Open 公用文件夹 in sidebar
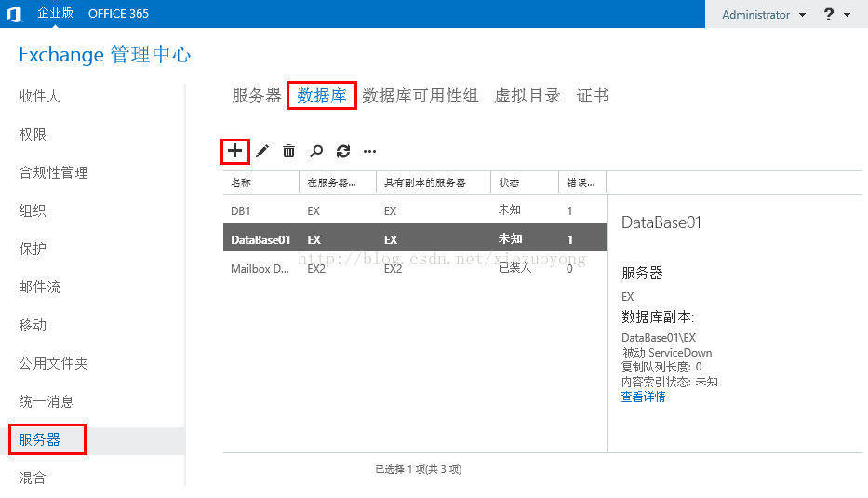Viewport: 868px width, 498px height. [53, 363]
